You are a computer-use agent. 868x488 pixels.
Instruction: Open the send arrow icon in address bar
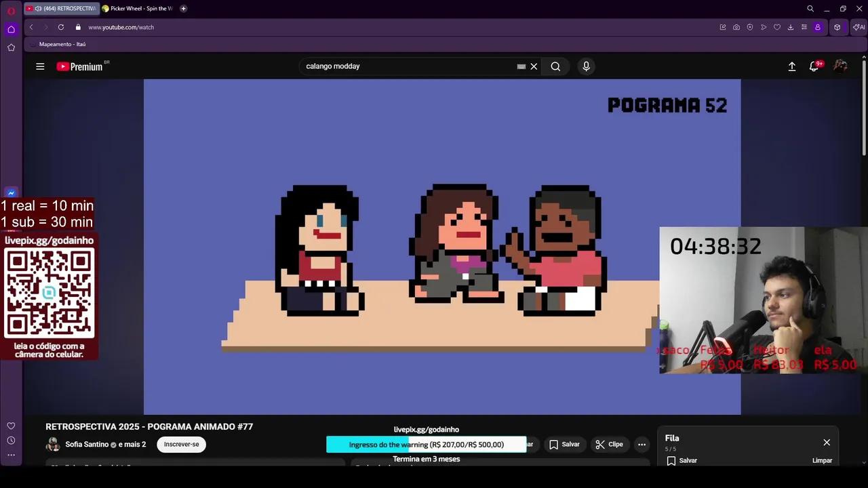pyautogui.click(x=764, y=27)
